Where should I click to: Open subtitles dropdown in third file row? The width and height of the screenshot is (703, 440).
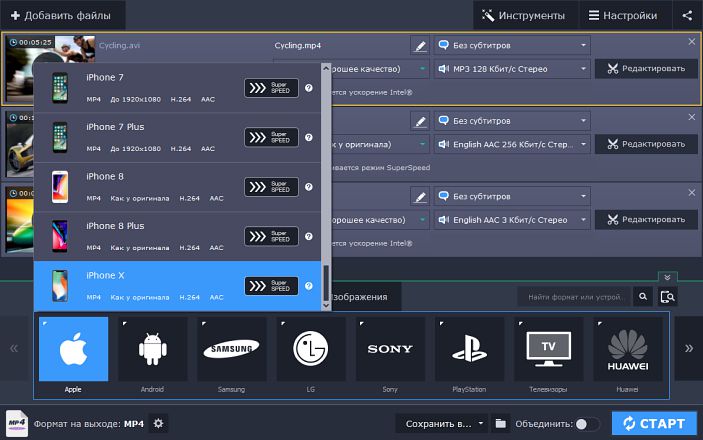(512, 196)
